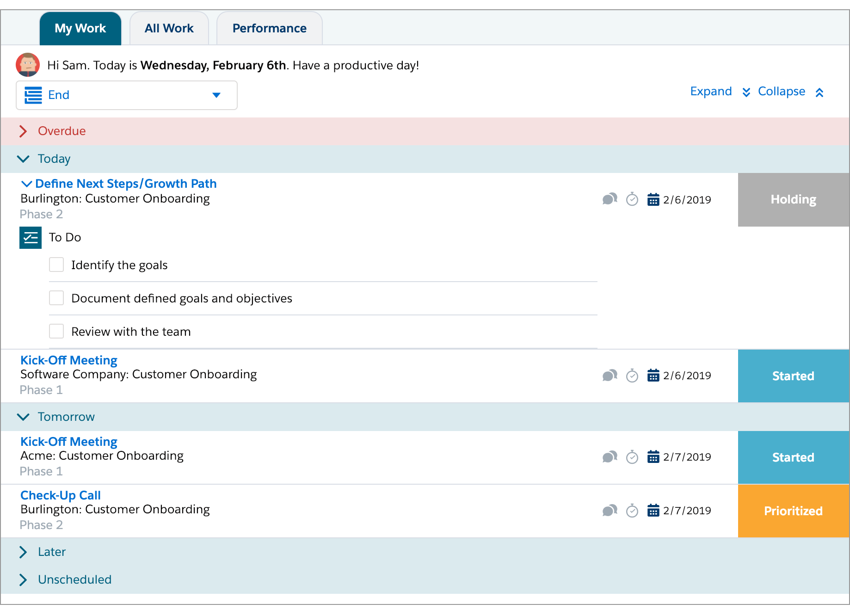
Task: Click Sam's avatar picture
Action: click(28, 65)
